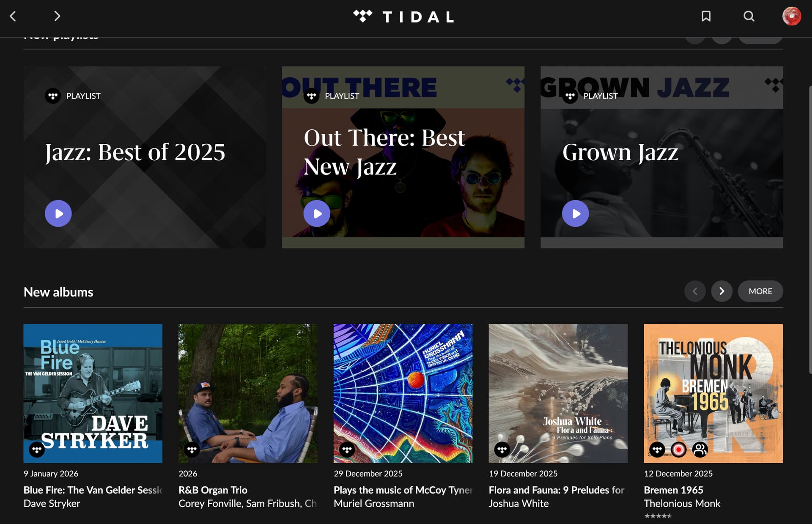The image size is (812, 524).
Task: Click the TIDAL logo in the header
Action: tap(404, 16)
